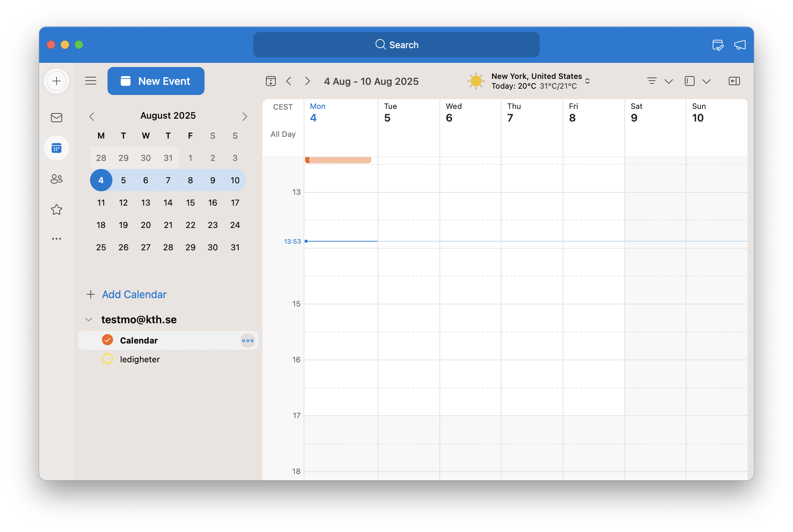This screenshot has height=532, width=793.
Task: Click the Go to Today calendar icon
Action: (x=271, y=81)
